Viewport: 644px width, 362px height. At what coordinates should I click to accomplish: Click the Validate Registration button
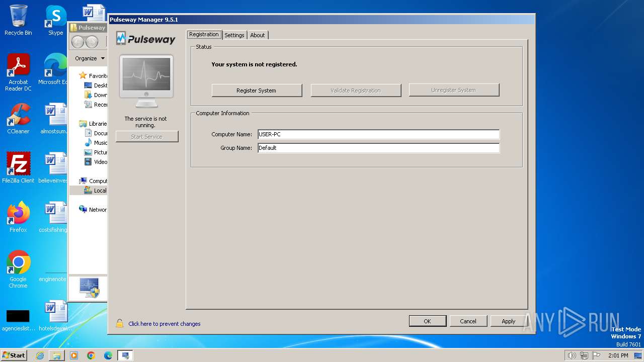[356, 90]
